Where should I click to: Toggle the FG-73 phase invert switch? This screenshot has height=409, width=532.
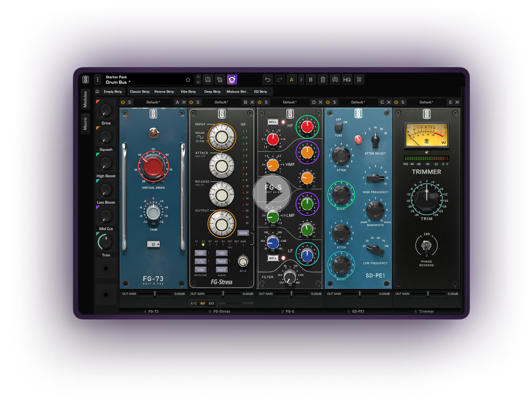(x=153, y=244)
